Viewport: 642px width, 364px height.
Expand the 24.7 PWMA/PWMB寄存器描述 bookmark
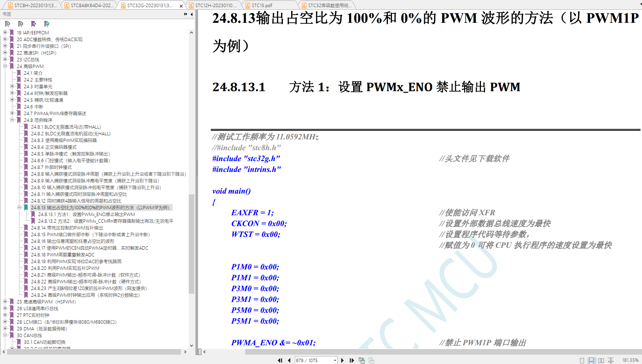tap(12, 113)
